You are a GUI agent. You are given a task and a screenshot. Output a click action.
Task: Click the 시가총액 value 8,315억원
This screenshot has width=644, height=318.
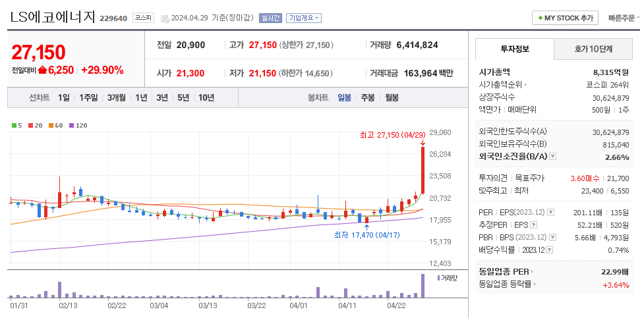coord(611,72)
